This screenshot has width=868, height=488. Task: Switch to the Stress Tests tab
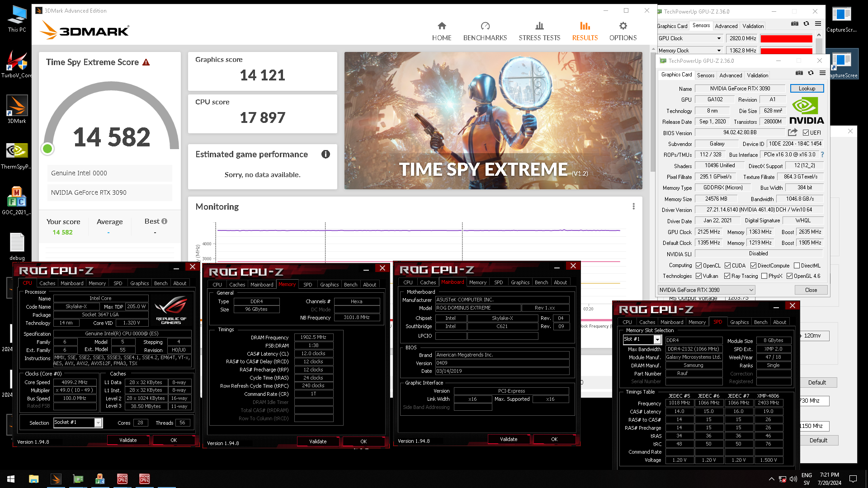coord(539,31)
